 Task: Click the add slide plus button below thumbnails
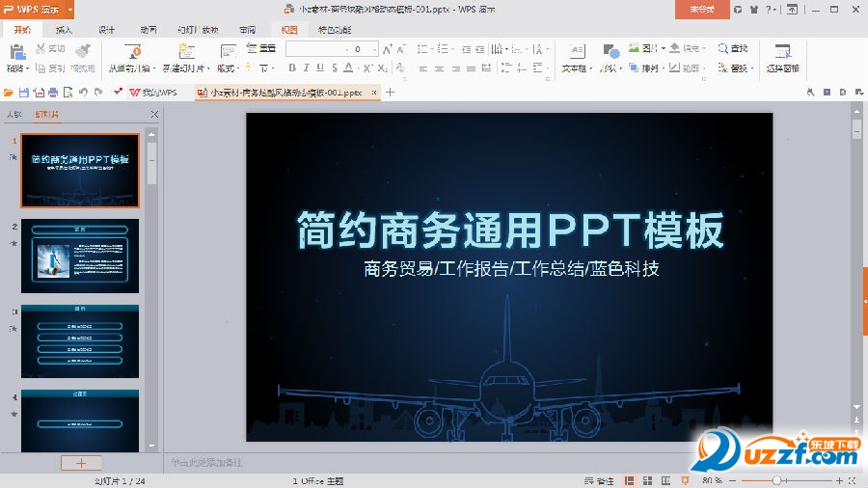81,463
